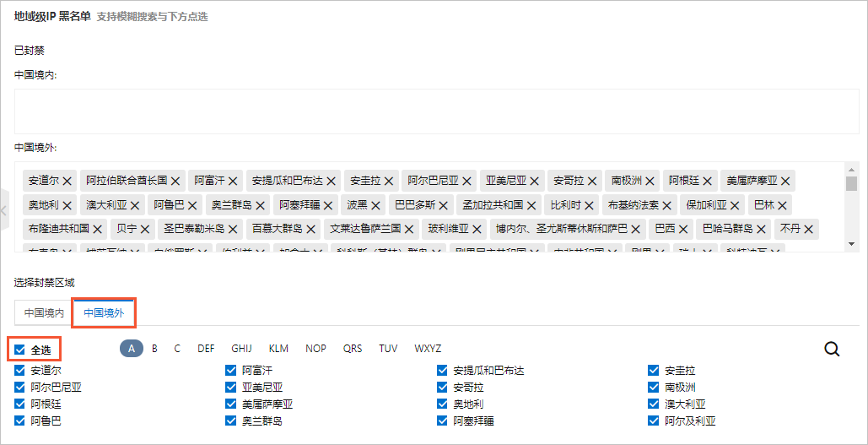Viewport: 868px width, 445px height.
Task: Show regions under DEF
Action: [x=206, y=349]
